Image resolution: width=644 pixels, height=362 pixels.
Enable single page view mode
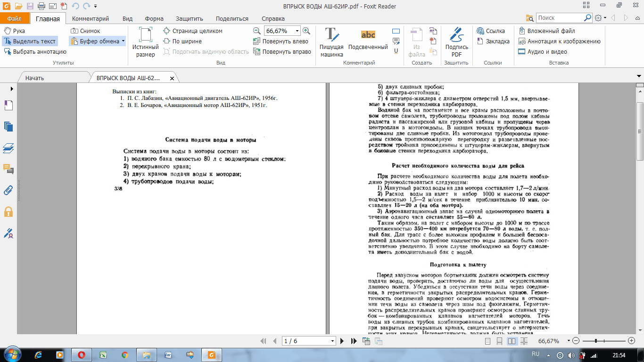click(488, 341)
